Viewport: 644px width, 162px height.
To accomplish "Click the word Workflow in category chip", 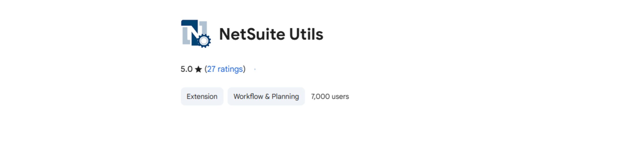I will [x=248, y=96].
